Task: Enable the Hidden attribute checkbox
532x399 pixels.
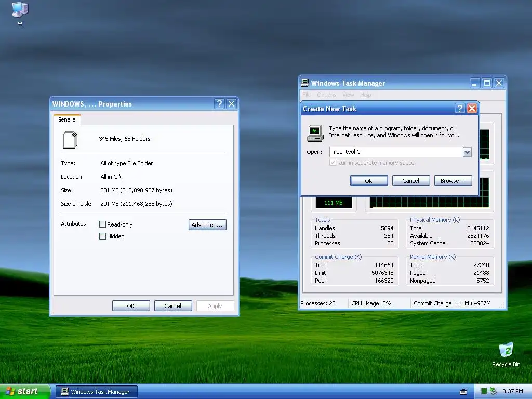Action: pos(102,236)
